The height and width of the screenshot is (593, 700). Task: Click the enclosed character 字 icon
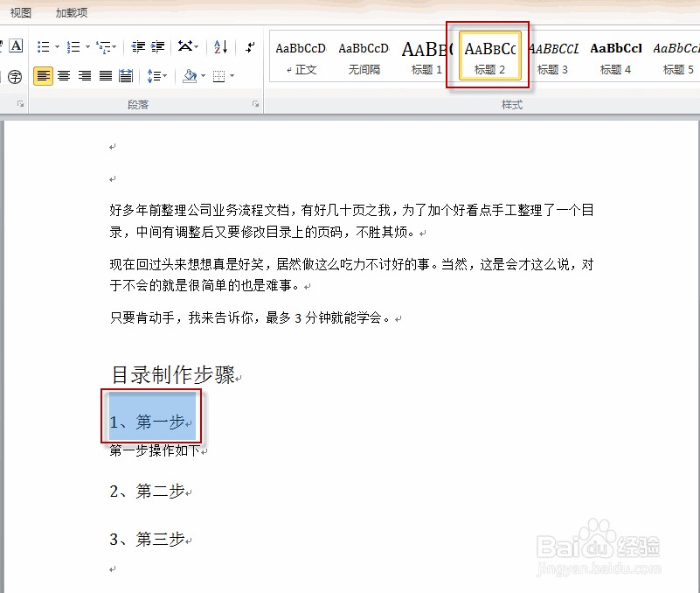pos(15,77)
